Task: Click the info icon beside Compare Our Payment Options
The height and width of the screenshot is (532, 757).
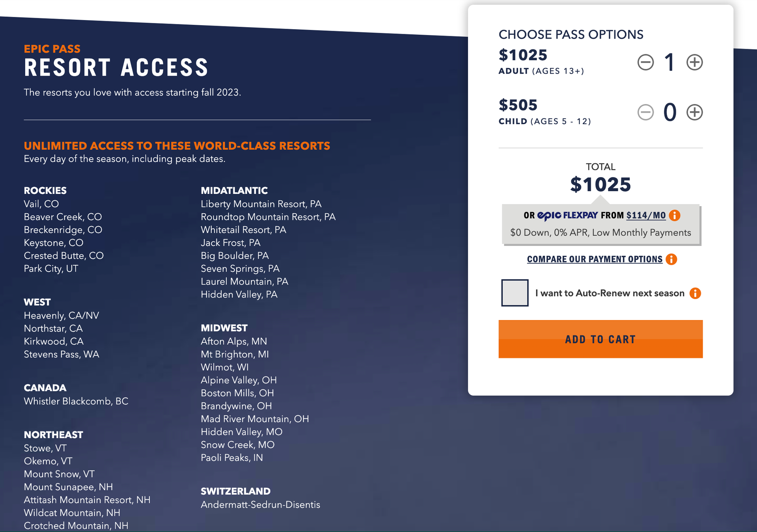Action: (671, 259)
